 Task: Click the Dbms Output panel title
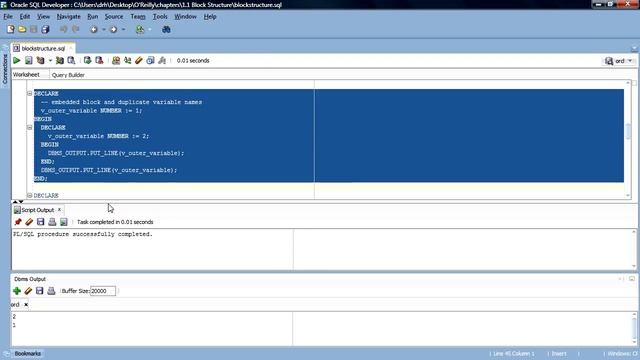[x=30, y=279]
